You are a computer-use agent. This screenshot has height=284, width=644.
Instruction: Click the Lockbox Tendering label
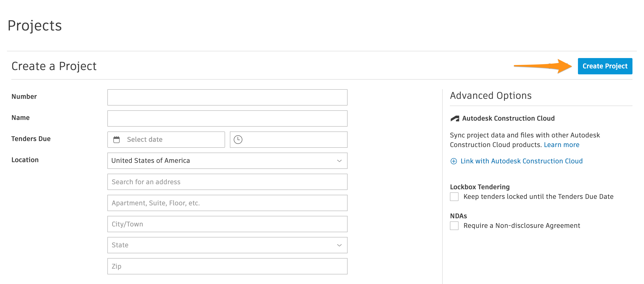479,187
